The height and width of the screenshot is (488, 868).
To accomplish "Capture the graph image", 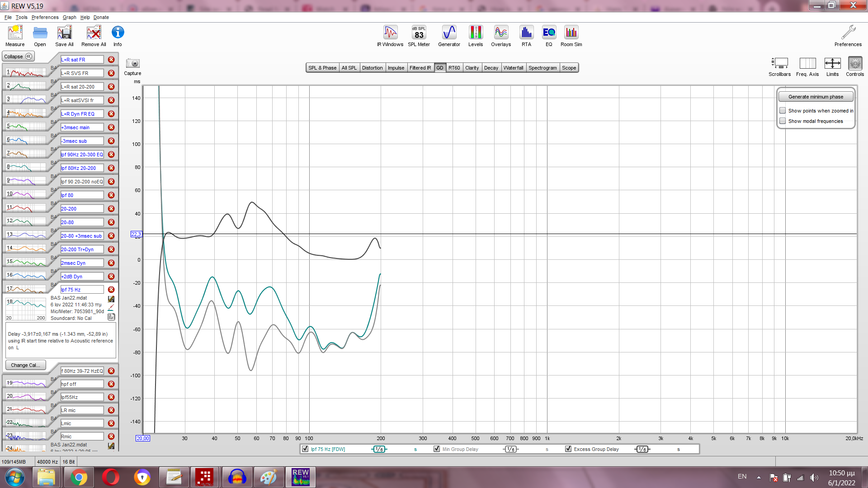I will pyautogui.click(x=132, y=66).
